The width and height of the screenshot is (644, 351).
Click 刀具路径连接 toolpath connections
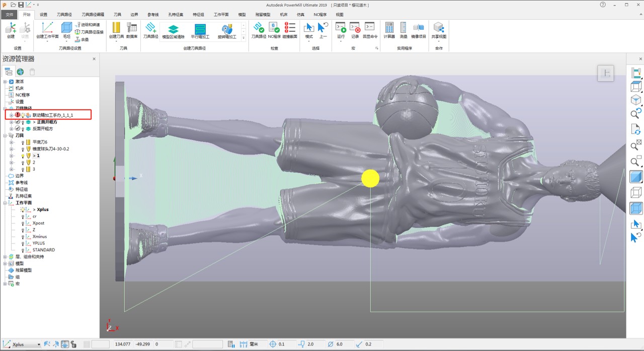[x=89, y=32]
